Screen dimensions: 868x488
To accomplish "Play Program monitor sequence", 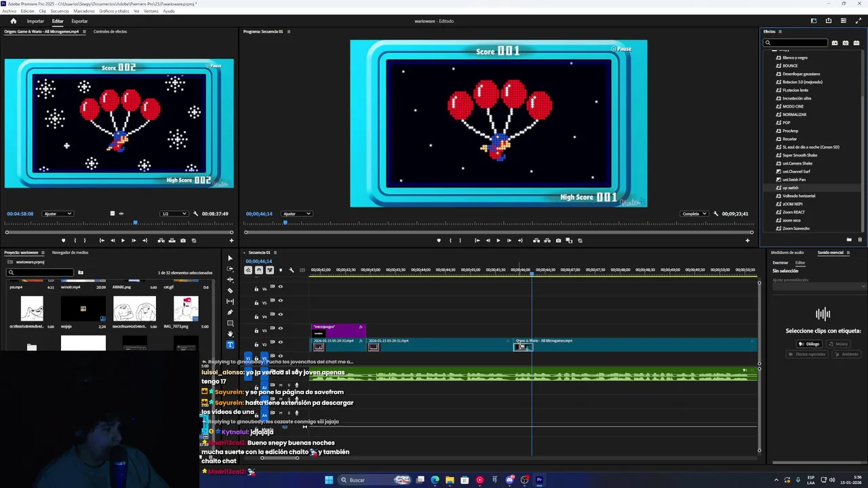I will (x=498, y=241).
